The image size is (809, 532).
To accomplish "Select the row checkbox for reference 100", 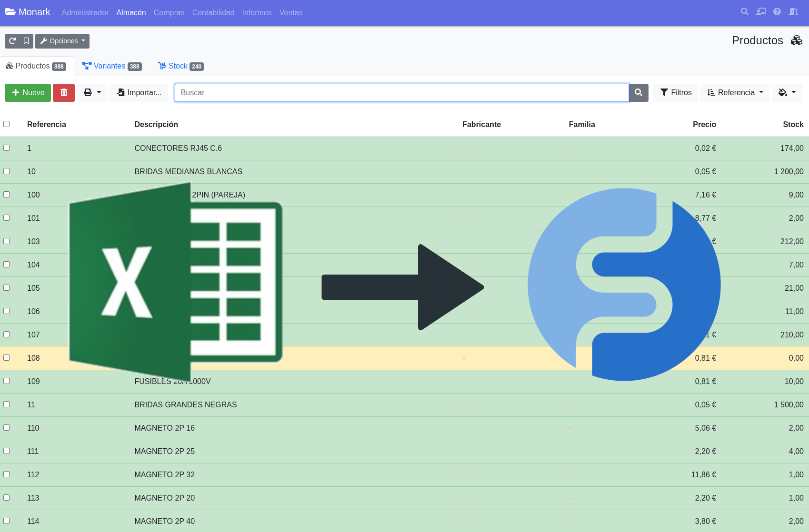I will pos(7,194).
